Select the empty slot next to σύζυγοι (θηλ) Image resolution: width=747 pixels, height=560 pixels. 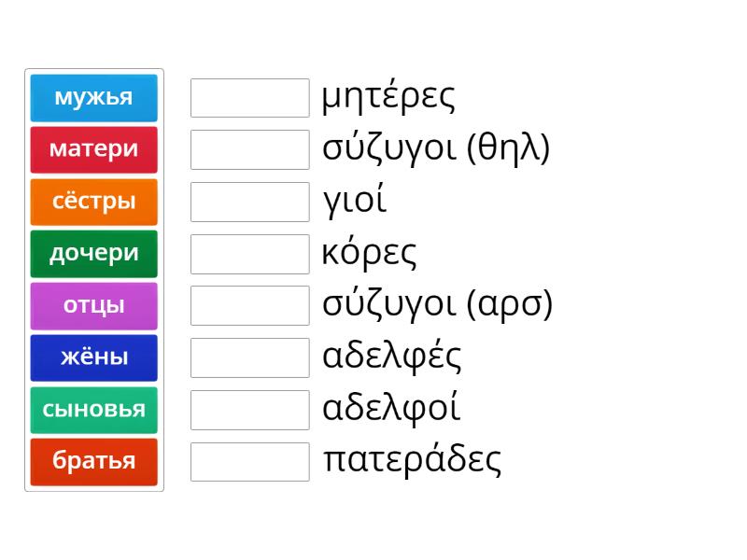coord(249,149)
